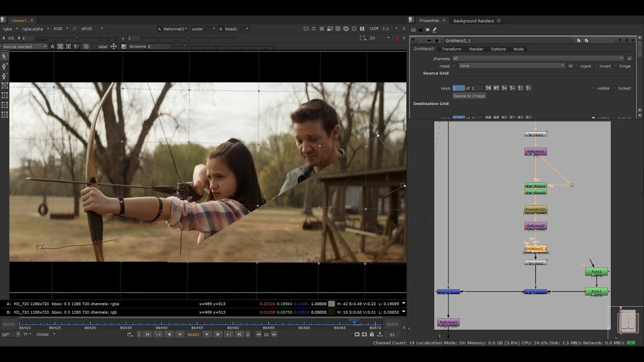Enable the inject checkbox
The width and height of the screenshot is (644, 362).
pyautogui.click(x=577, y=66)
